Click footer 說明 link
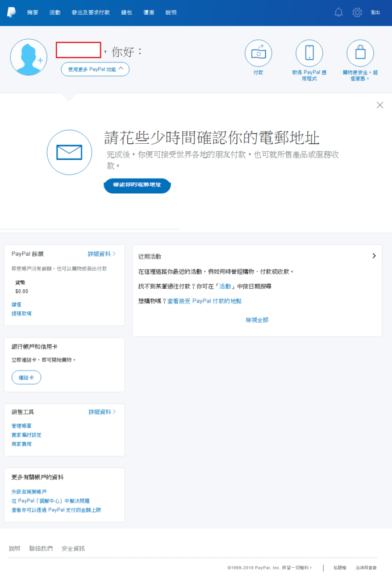This screenshot has height=582, width=392. pyautogui.click(x=14, y=548)
